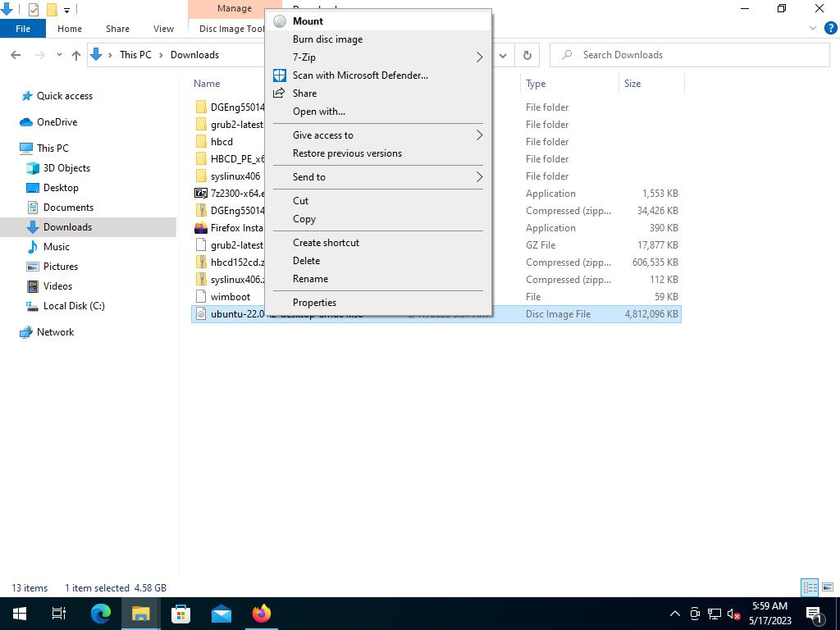Open Firefox from the taskbar

tap(262, 614)
